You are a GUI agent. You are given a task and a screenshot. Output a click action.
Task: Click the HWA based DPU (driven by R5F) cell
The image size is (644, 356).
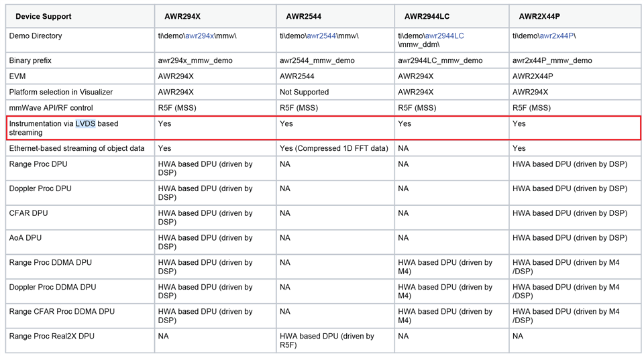(x=335, y=341)
